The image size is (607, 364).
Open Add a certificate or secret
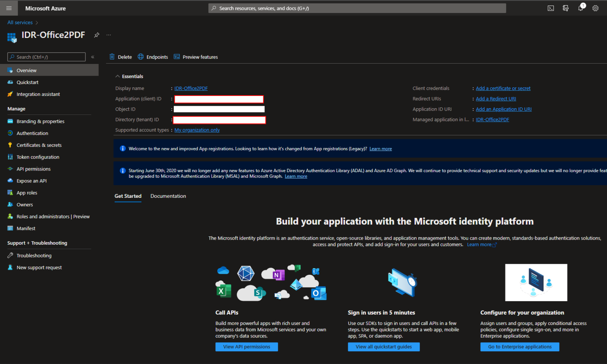[x=503, y=88]
